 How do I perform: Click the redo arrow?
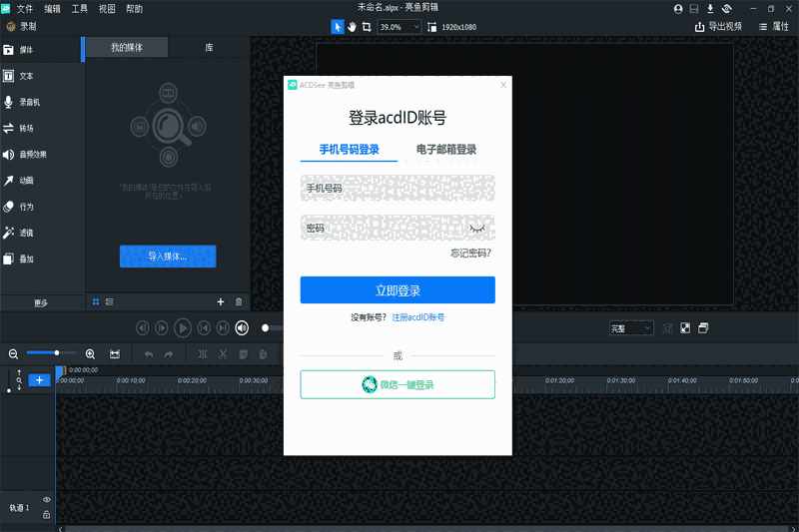(169, 354)
